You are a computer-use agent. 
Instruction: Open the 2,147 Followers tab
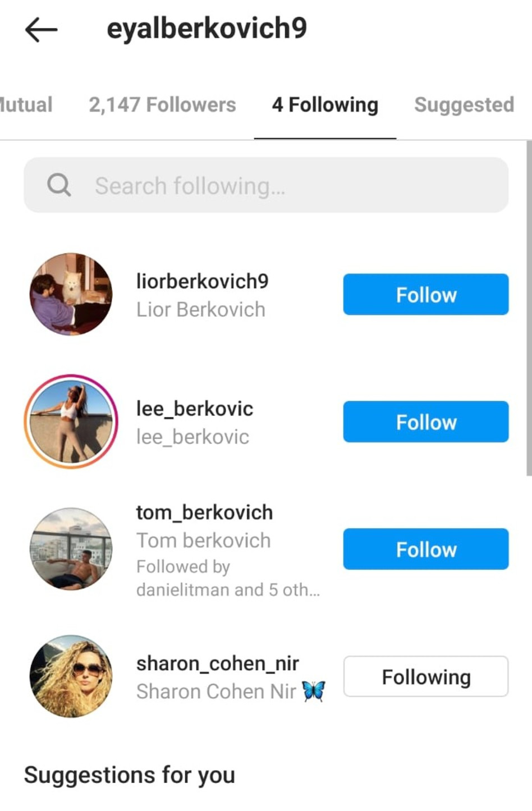162,105
